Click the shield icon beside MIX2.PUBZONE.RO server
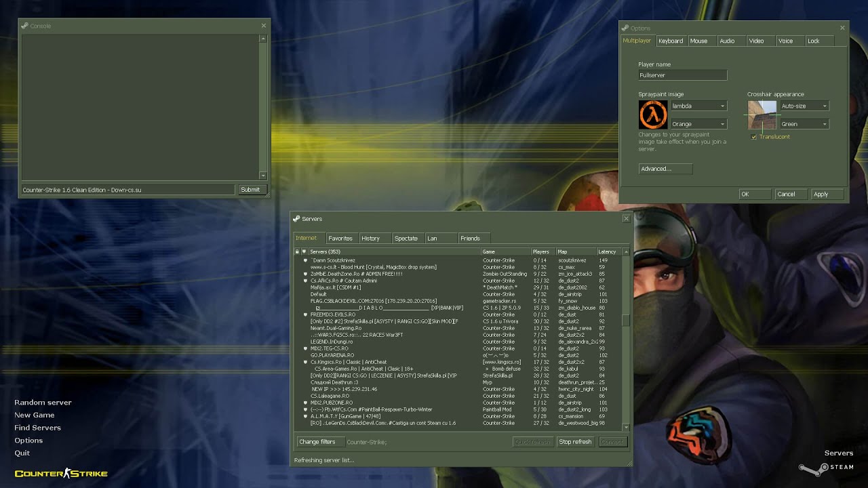 (305, 403)
